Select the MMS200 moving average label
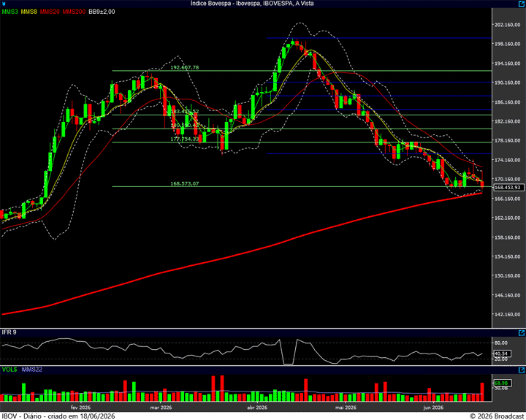 point(74,12)
